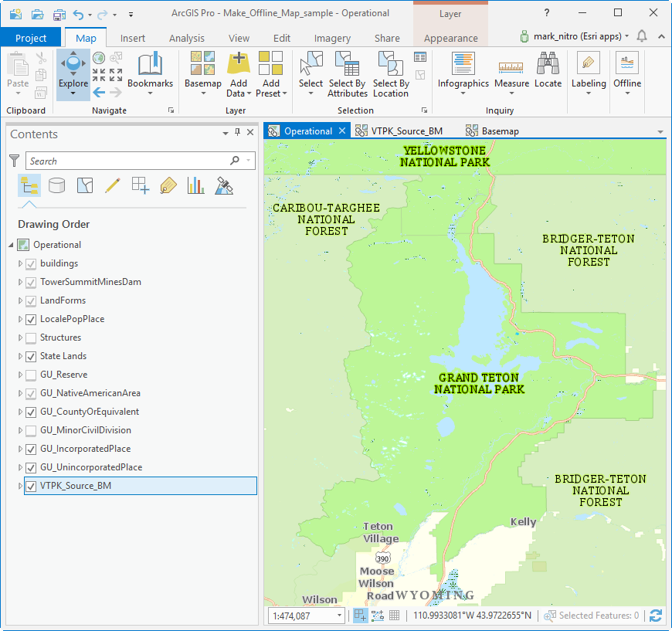The height and width of the screenshot is (631, 672).
Task: Uncheck the State Lands layer
Action: click(x=31, y=356)
